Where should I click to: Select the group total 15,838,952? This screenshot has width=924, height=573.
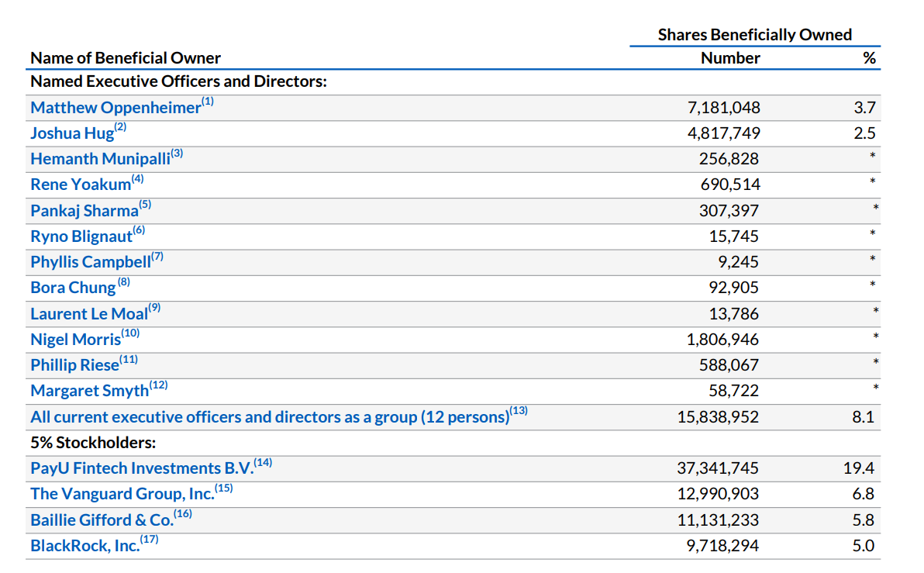tap(718, 417)
